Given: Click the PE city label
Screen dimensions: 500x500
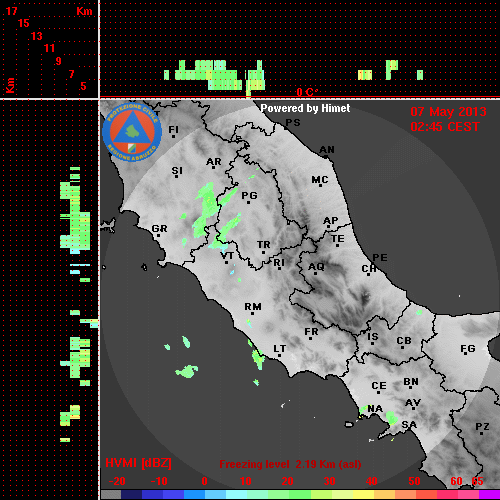Looking at the screenshot, I should click(x=380, y=257).
